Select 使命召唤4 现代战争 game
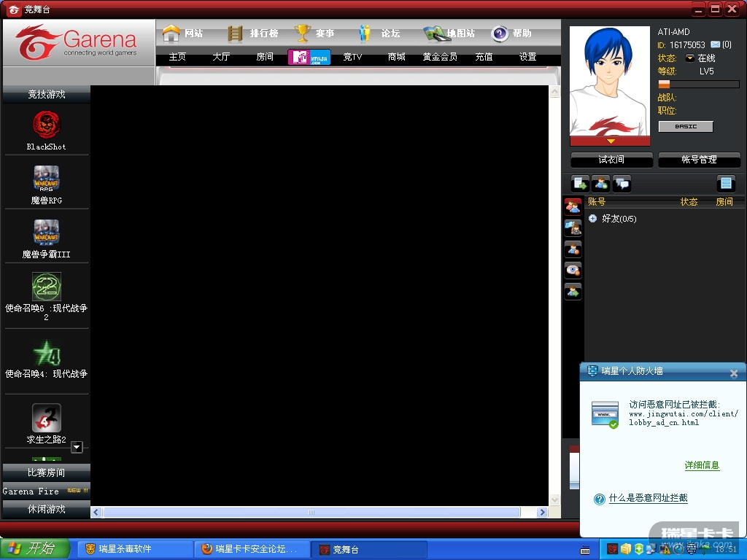This screenshot has height=560, width=747. point(46,359)
